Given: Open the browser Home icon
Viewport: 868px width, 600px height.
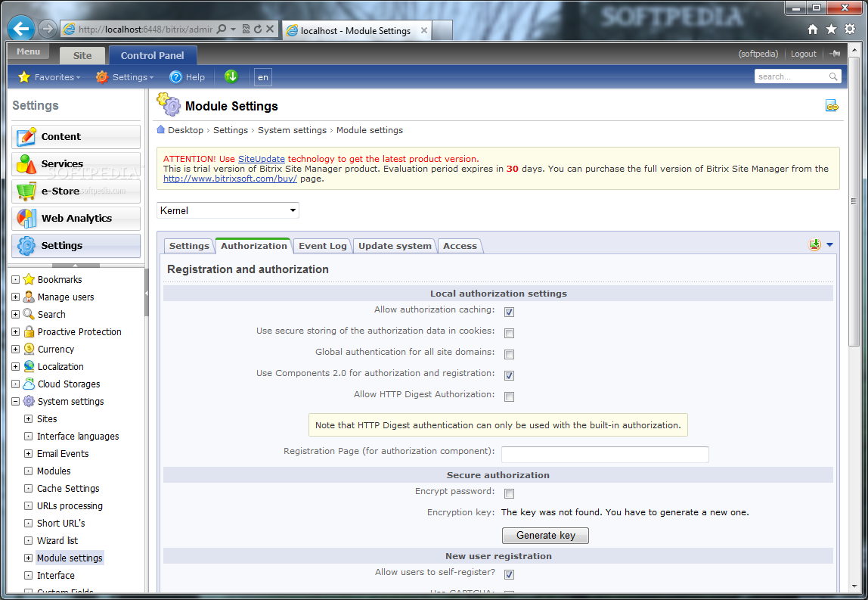Looking at the screenshot, I should 813,29.
